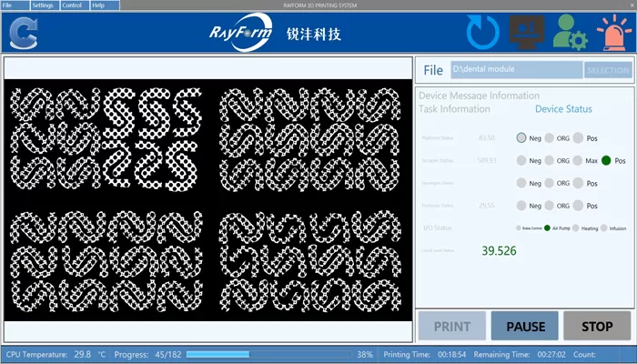This screenshot has width=637, height=364.
Task: Select Platform Status Neg indicator
Action: (521, 138)
